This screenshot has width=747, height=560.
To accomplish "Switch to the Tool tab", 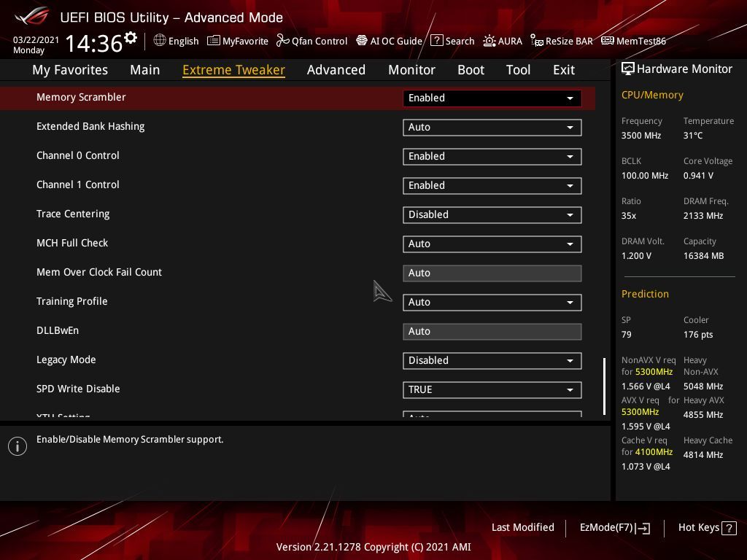I will point(519,70).
